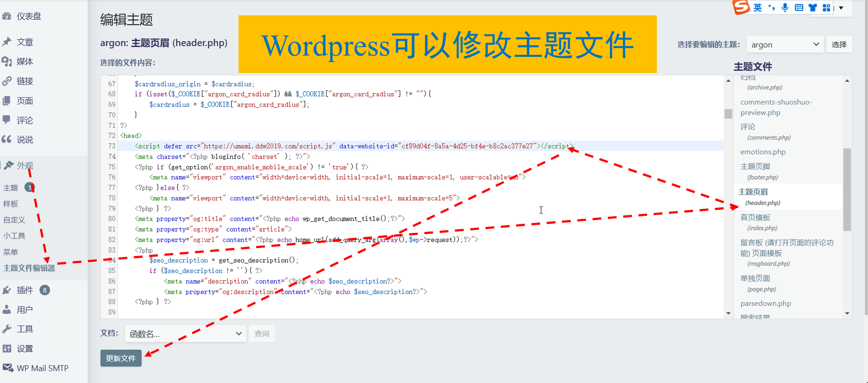The image size is (868, 383).
Task: Click the Comments bubble icon
Action: tap(7, 120)
